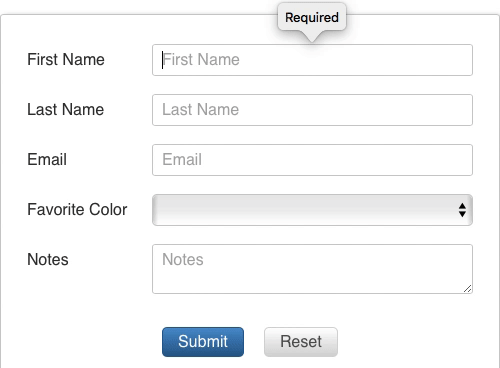
Task: Click the First Name label
Action: (66, 60)
